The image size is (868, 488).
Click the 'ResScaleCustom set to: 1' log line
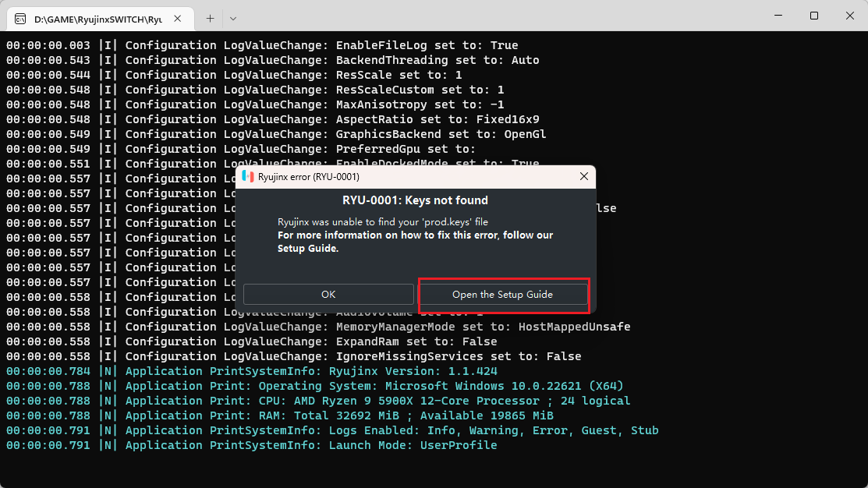255,90
